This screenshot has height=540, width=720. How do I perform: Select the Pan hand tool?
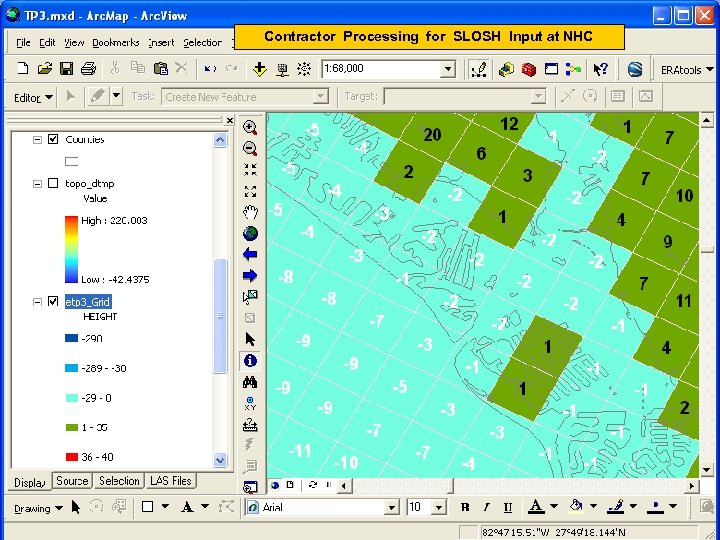tap(250, 212)
